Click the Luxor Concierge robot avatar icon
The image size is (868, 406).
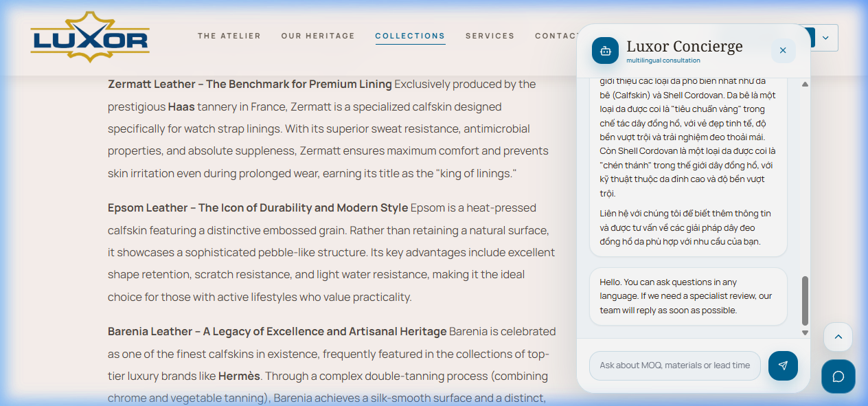click(605, 50)
